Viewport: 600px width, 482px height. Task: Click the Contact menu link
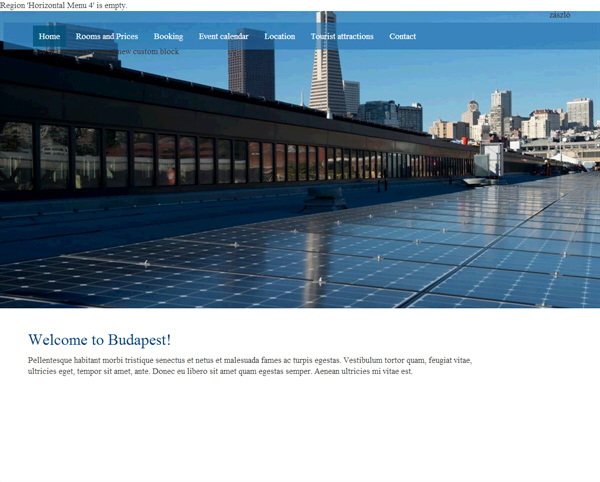coord(402,37)
